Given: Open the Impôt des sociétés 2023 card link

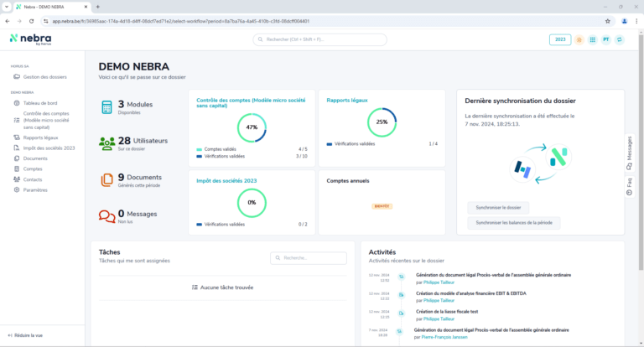Looking at the screenshot, I should [x=226, y=181].
